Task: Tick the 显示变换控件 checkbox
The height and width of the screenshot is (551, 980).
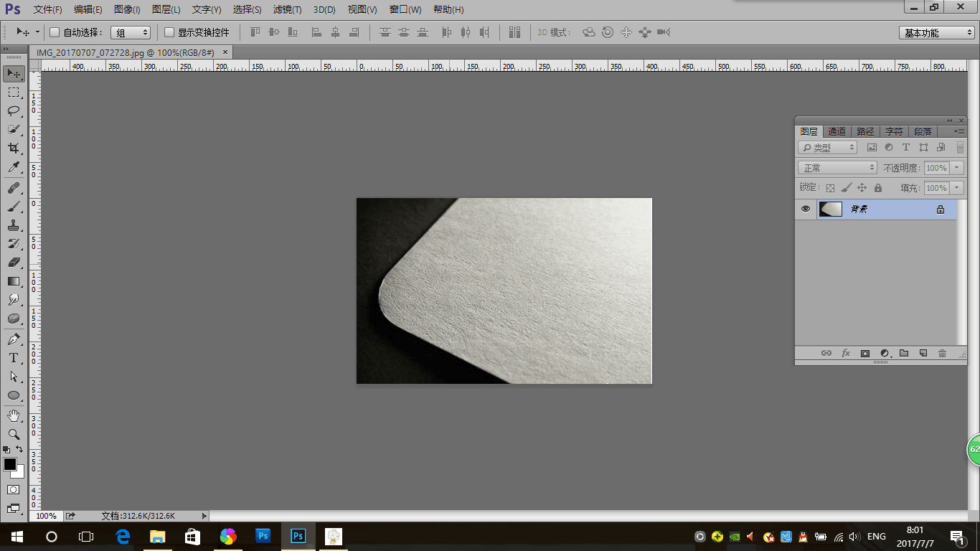Action: click(169, 32)
